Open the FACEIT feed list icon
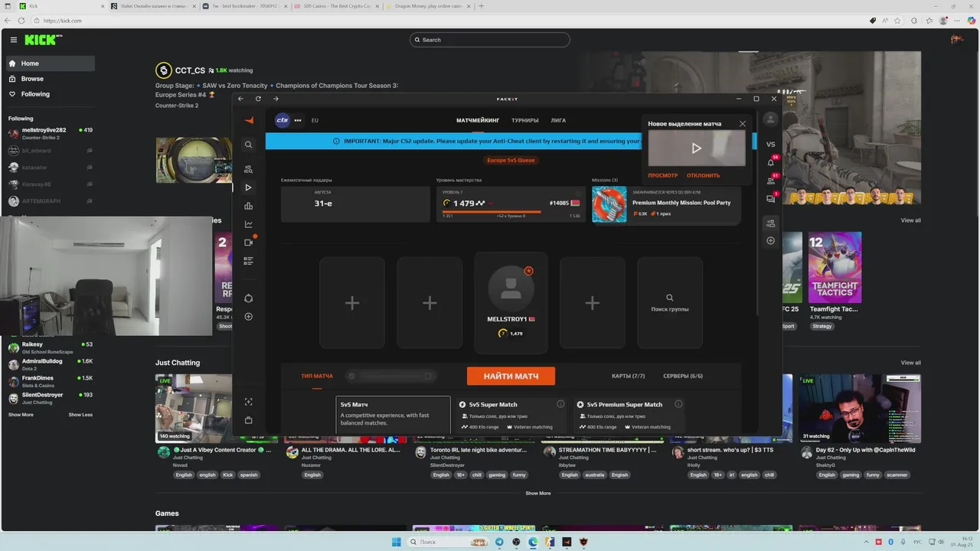This screenshot has height=551, width=980. click(248, 261)
